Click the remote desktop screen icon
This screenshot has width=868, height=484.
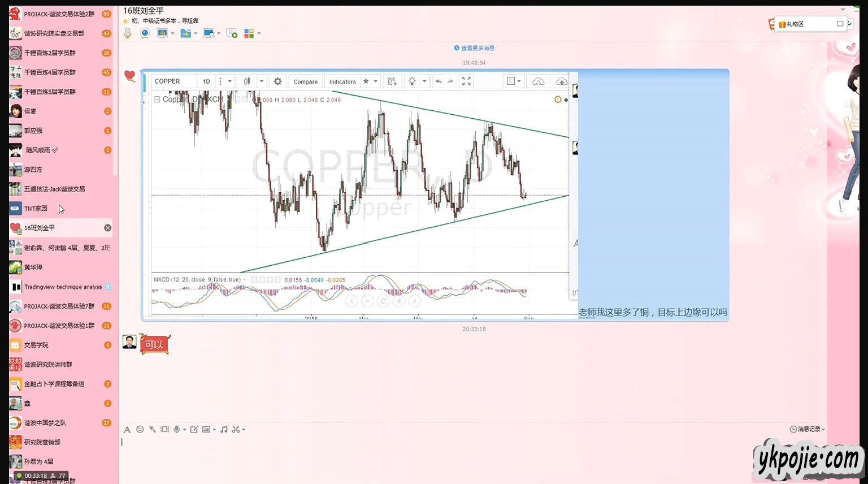click(209, 34)
